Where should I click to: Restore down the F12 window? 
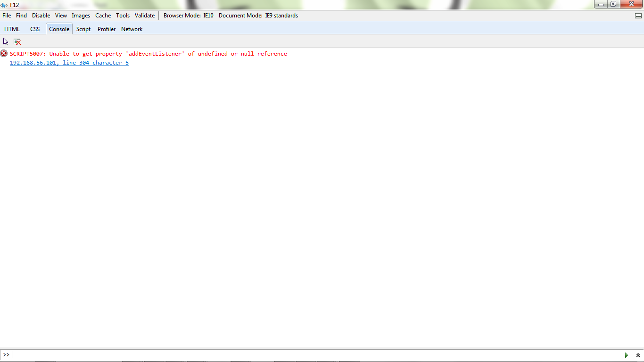pos(613,4)
